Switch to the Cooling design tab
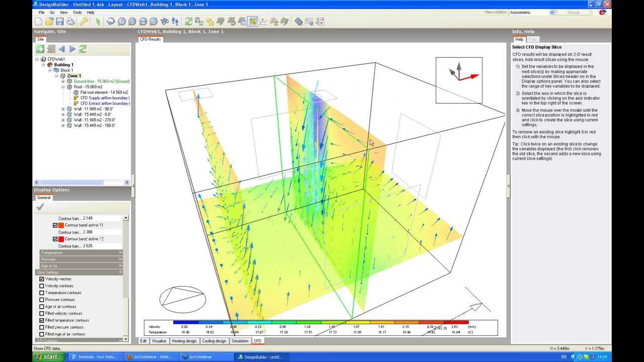This screenshot has width=644, height=362. [x=214, y=341]
